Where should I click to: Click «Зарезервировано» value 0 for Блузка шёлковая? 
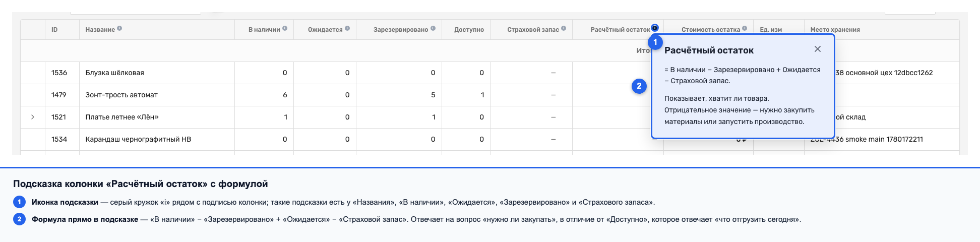[x=433, y=73]
